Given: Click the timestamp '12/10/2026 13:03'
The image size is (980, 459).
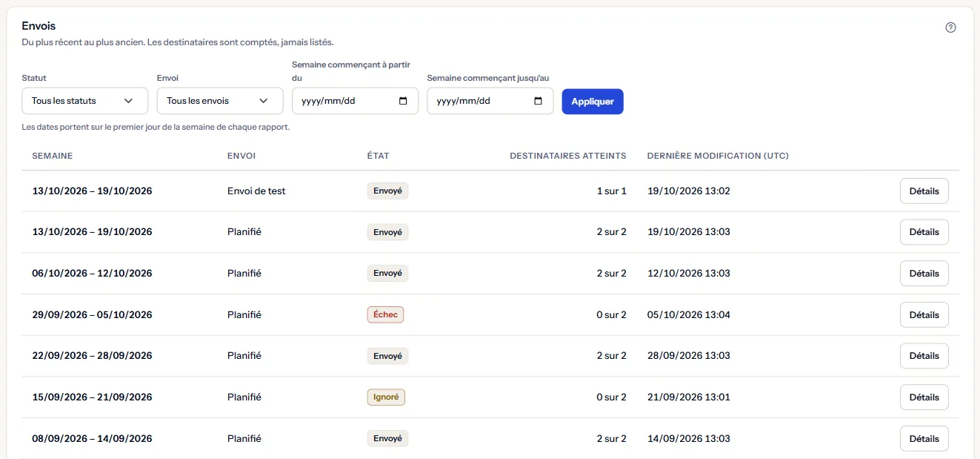Looking at the screenshot, I should coord(689,274).
